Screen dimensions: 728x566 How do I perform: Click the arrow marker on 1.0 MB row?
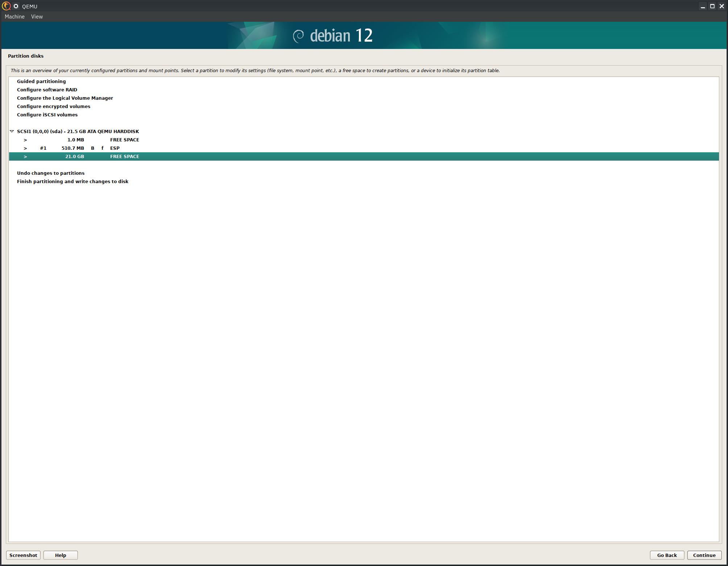click(x=25, y=140)
